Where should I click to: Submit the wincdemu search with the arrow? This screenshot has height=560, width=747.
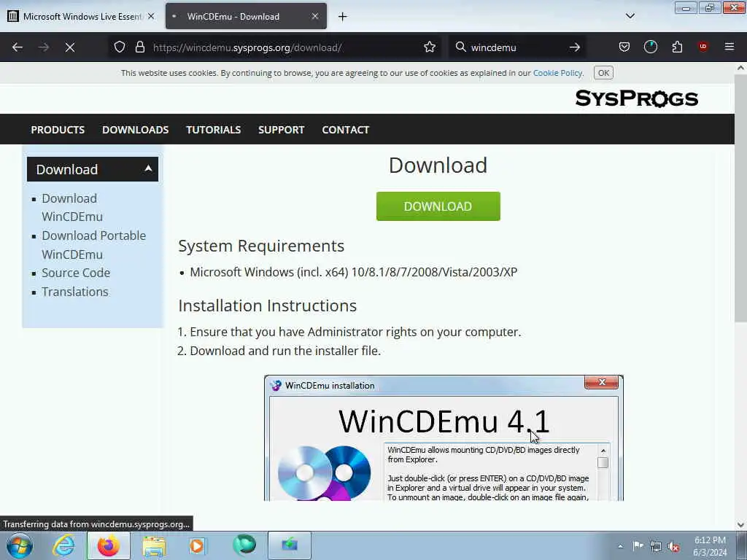point(575,47)
